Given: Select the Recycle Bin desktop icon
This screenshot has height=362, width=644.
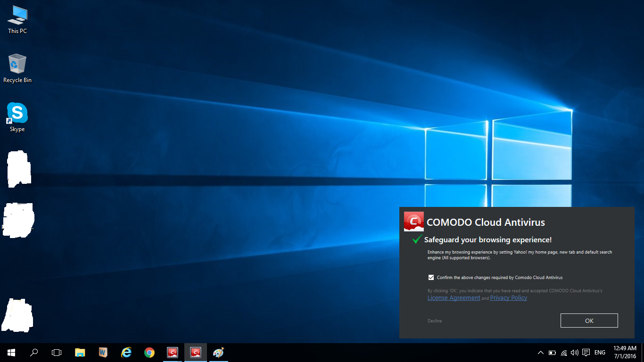Looking at the screenshot, I should (x=17, y=68).
